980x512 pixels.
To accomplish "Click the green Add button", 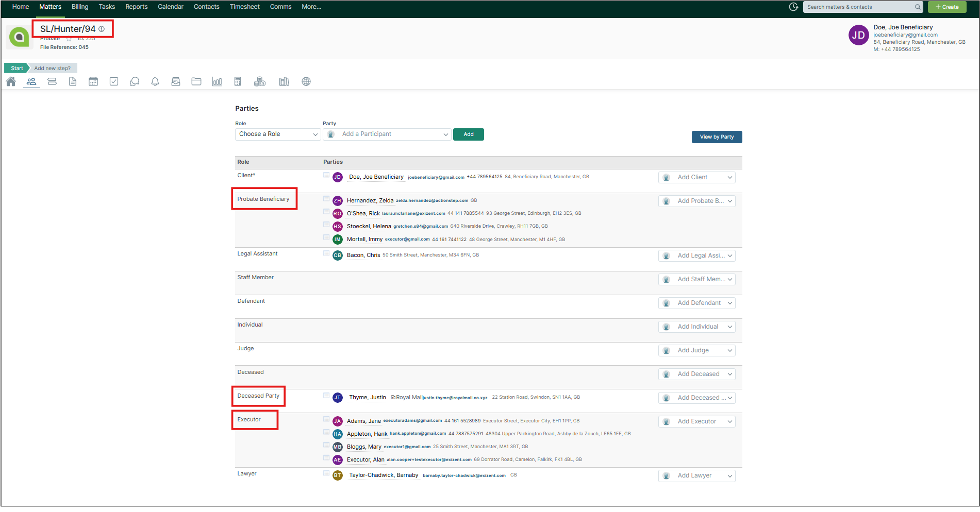I will [469, 134].
